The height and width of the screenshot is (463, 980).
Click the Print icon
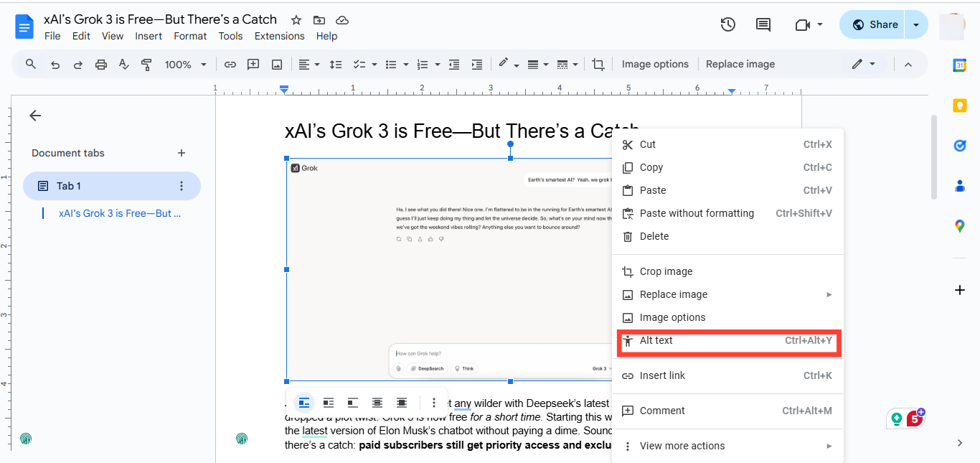pyautogui.click(x=101, y=65)
